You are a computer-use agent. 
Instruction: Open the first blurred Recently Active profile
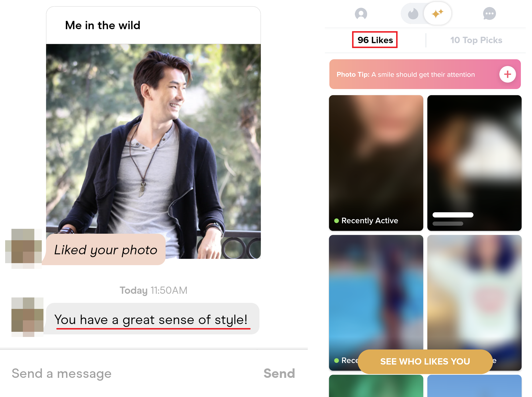[376, 163]
